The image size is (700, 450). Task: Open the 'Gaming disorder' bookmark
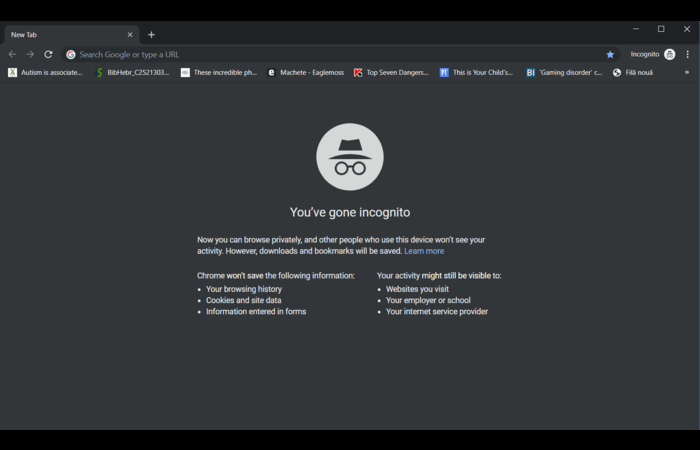point(564,72)
